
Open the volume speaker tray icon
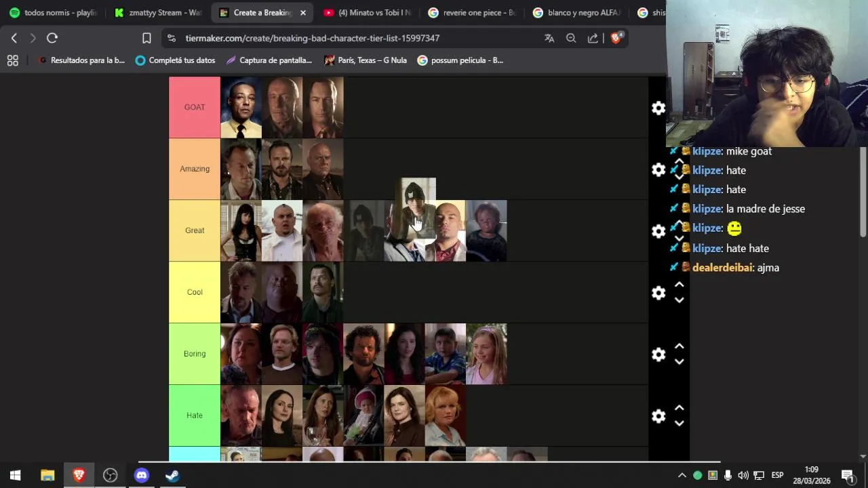pyautogui.click(x=743, y=475)
